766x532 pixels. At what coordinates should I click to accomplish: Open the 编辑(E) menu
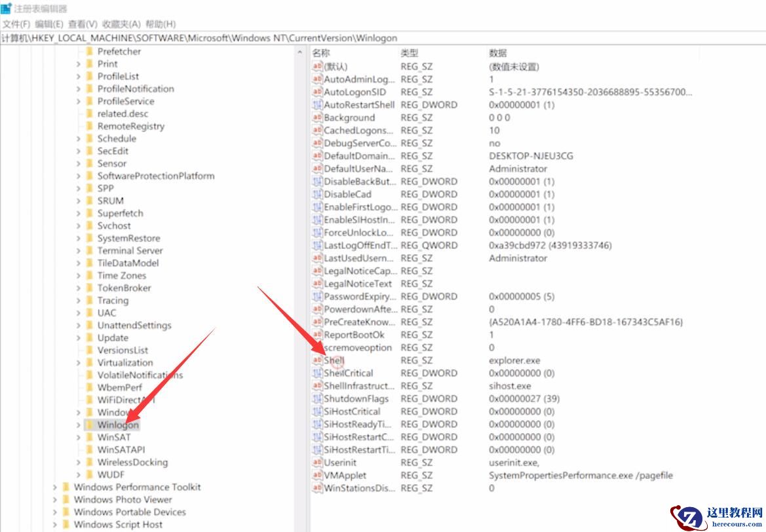(49, 24)
